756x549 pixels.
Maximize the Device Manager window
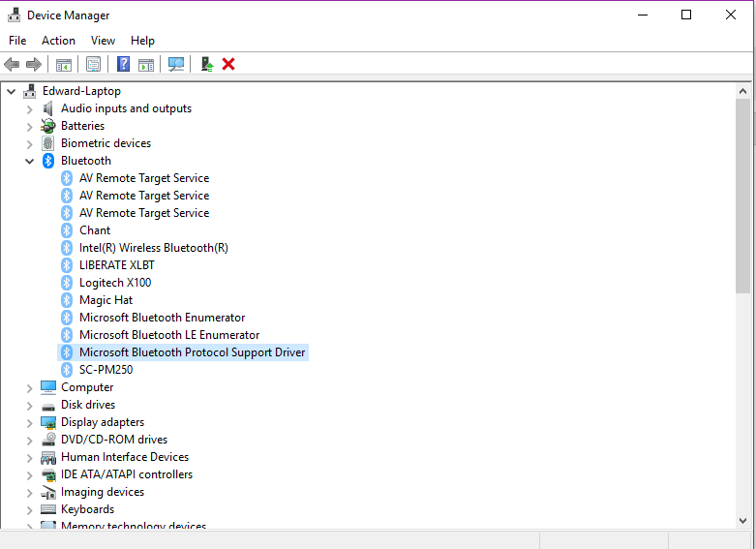point(686,15)
